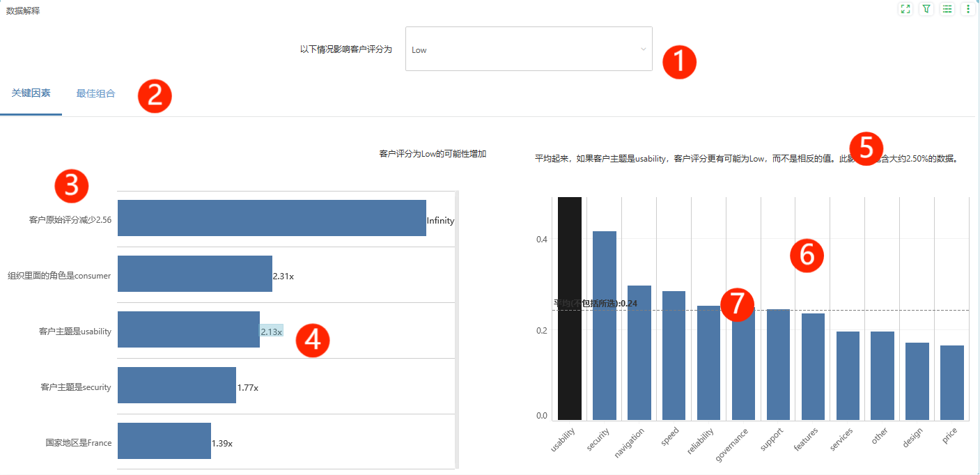Screen dimensions: 980x475
Task: Select the 客户主题是usability factor bar
Action: [x=189, y=329]
